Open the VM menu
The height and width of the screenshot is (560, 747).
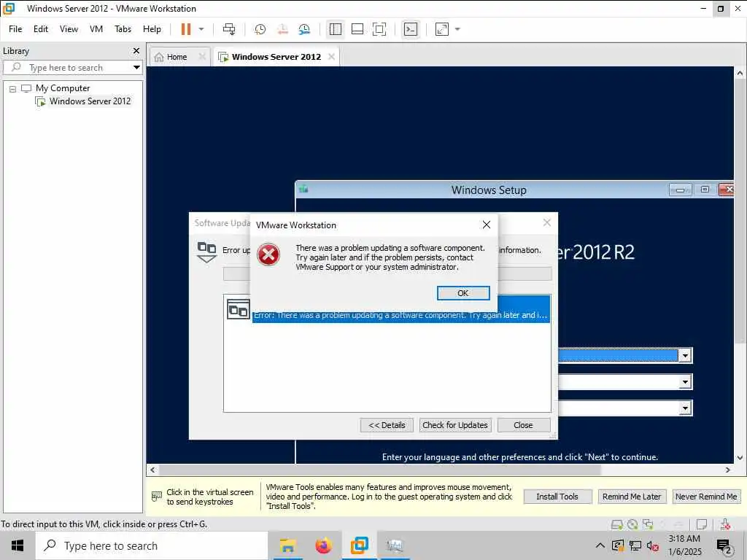click(96, 29)
